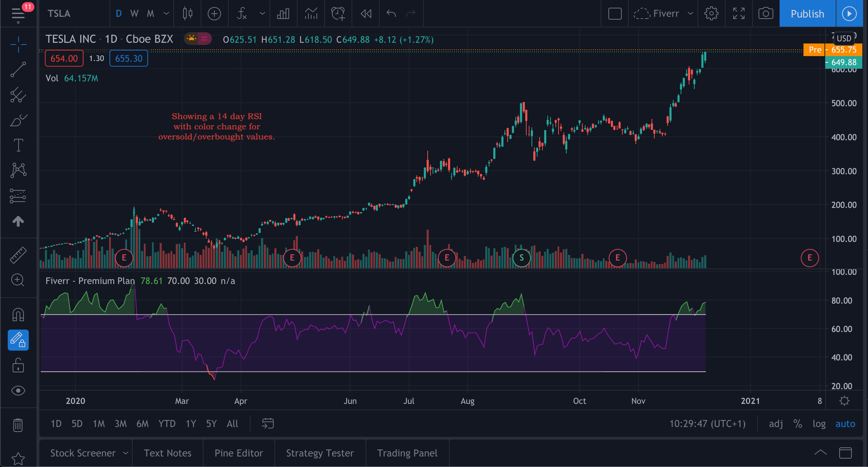This screenshot has height=467, width=868.
Task: Select the up arrow icon tool
Action: click(x=18, y=221)
